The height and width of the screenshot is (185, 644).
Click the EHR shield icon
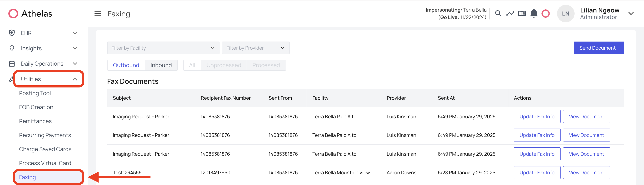[12, 33]
